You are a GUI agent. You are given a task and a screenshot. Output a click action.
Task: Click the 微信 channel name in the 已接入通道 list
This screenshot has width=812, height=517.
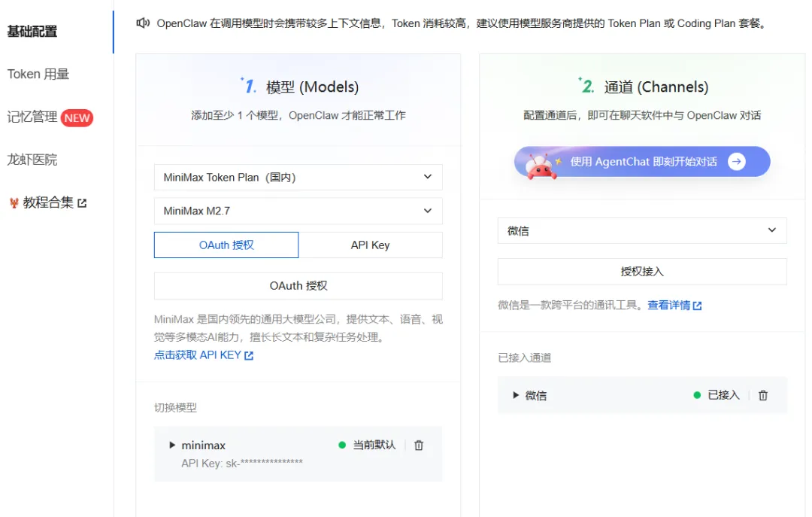(535, 396)
